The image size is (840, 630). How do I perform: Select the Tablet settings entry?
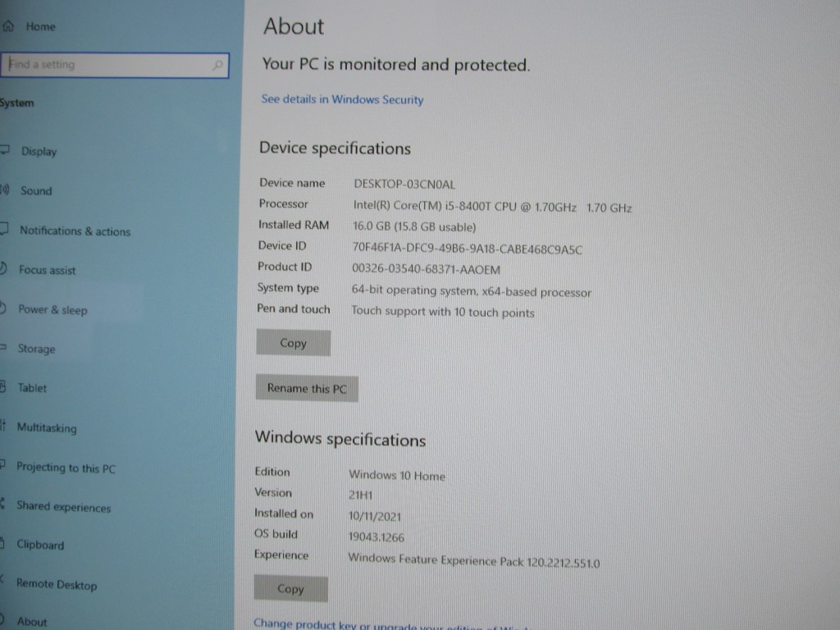(x=32, y=388)
